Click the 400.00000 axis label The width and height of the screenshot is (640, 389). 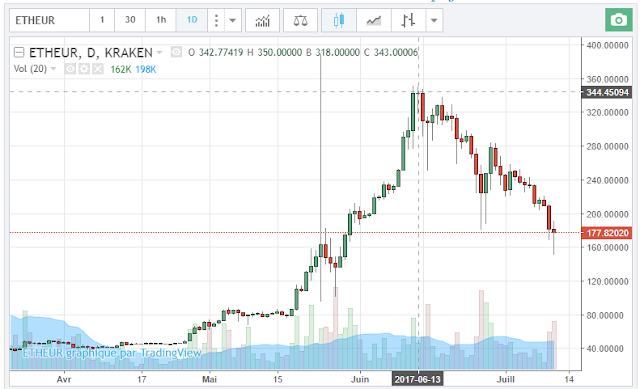(x=607, y=45)
